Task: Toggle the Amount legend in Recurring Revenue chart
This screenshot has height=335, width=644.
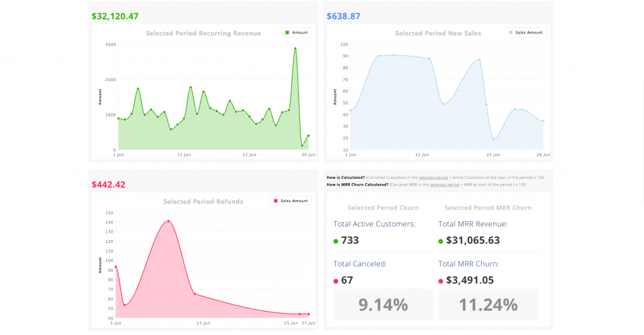Action: coord(297,33)
